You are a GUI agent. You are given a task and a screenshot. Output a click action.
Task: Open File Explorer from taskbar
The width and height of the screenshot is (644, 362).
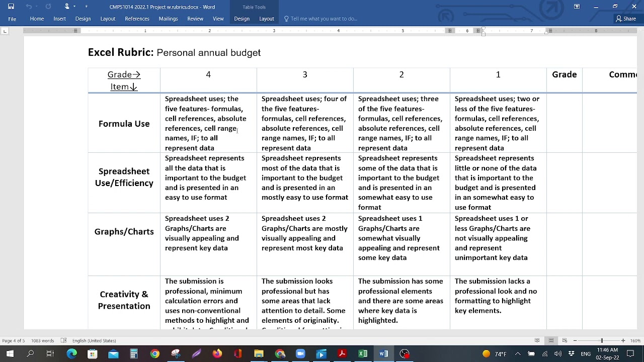pyautogui.click(x=259, y=353)
